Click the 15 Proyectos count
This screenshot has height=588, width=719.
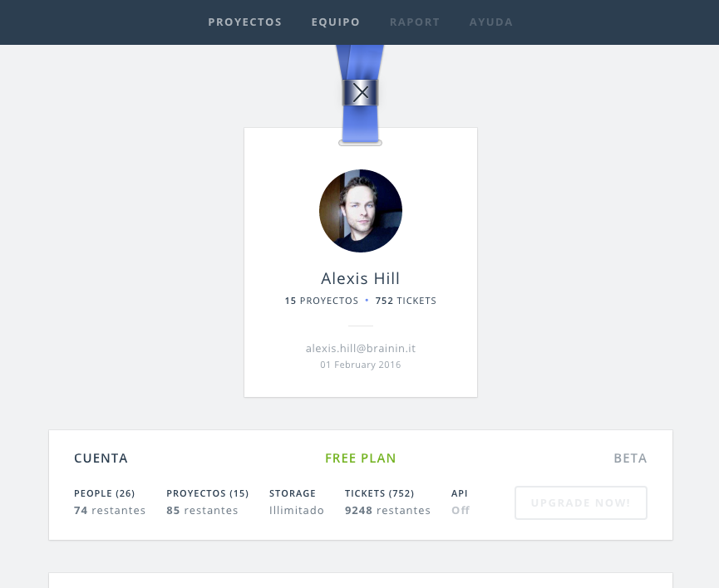(x=321, y=301)
